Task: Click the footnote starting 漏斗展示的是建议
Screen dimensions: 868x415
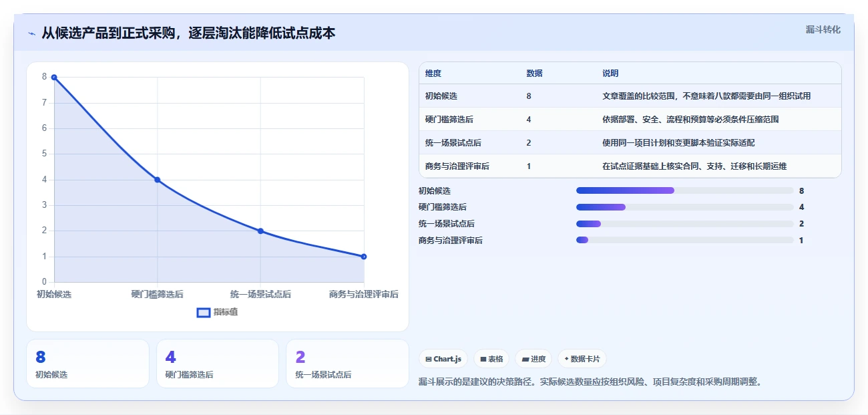Action: point(590,382)
